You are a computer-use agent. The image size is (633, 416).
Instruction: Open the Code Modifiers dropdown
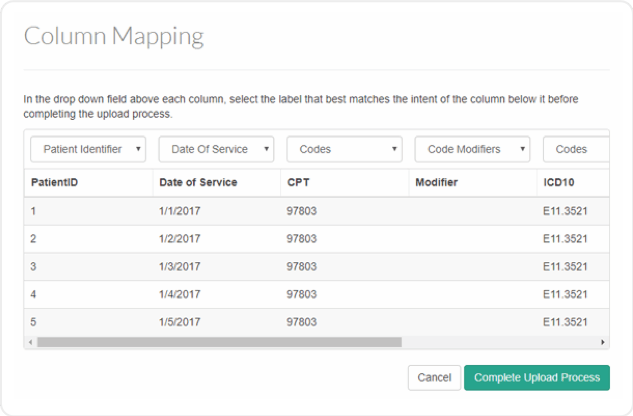coord(472,149)
